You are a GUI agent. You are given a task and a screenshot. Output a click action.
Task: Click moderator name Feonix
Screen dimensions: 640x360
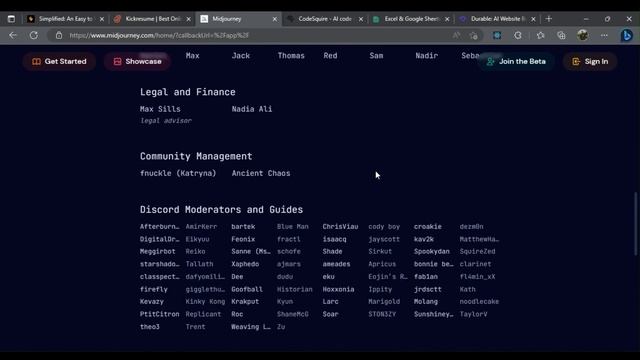coord(243,239)
